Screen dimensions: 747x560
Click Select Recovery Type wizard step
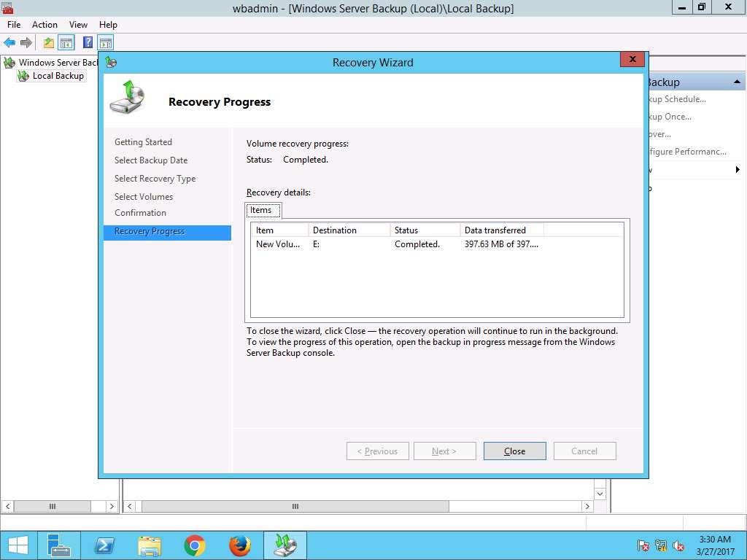155,179
